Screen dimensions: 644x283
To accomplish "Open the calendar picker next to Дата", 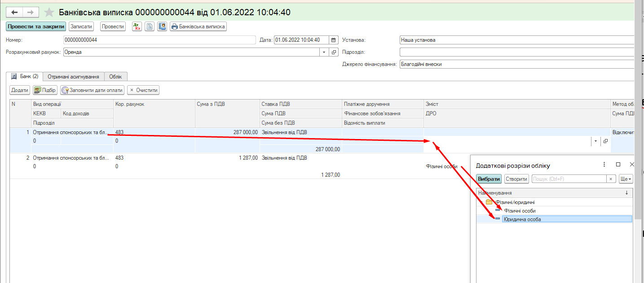I will (333, 40).
